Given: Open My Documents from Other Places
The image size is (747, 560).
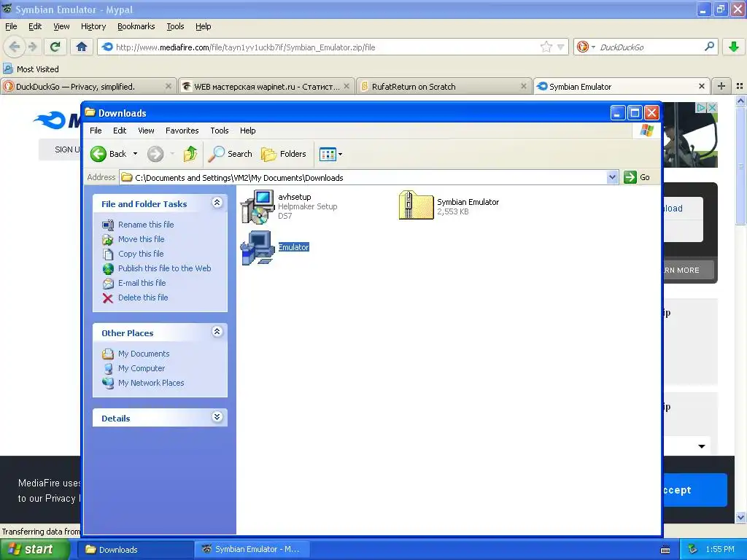Looking at the screenshot, I should (144, 354).
